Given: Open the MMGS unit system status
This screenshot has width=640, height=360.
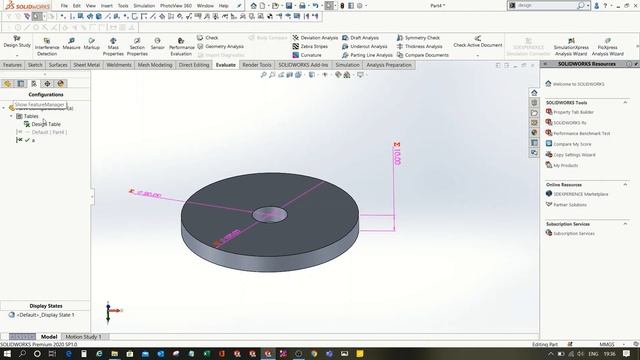Looking at the screenshot, I should pos(607,344).
